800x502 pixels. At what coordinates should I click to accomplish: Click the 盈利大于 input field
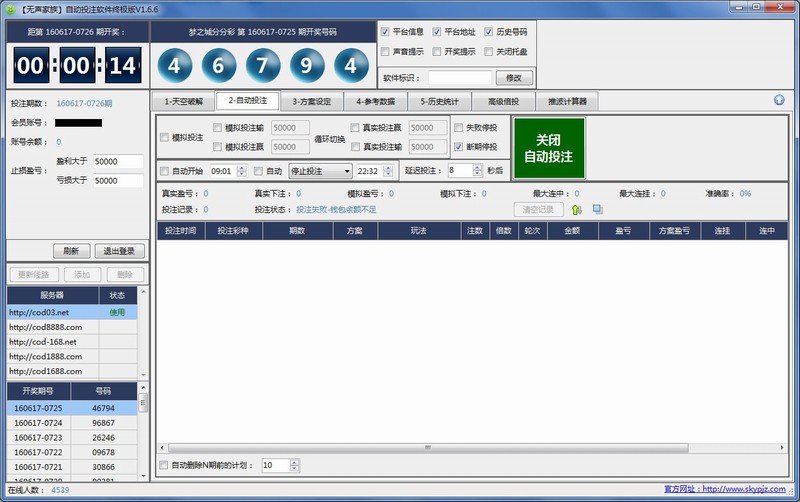pyautogui.click(x=118, y=161)
